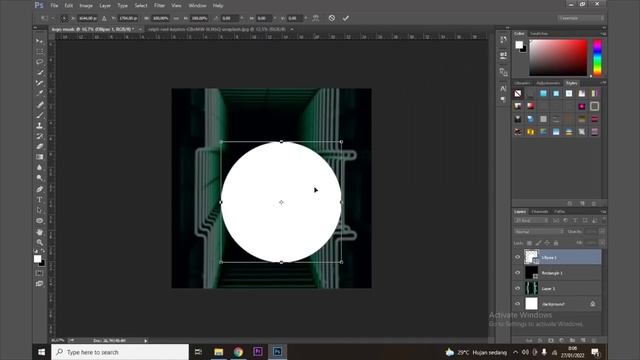Screen dimensions: 640x360
Task: Cancel the transform in options bar
Action: coord(332,18)
